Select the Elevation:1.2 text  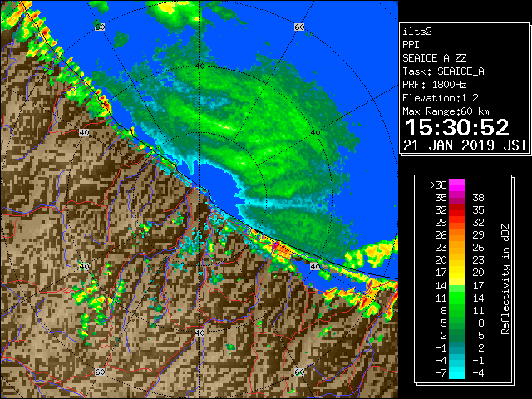pos(441,98)
